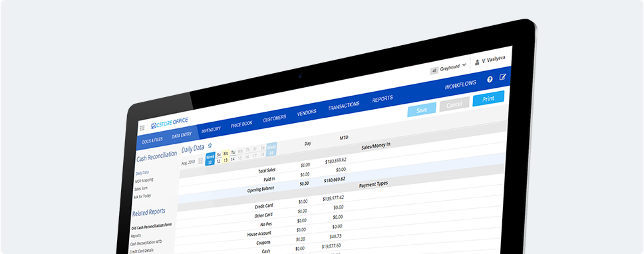Open the apps grid menu icon
This screenshot has height=254, width=644.
pos(142,128)
